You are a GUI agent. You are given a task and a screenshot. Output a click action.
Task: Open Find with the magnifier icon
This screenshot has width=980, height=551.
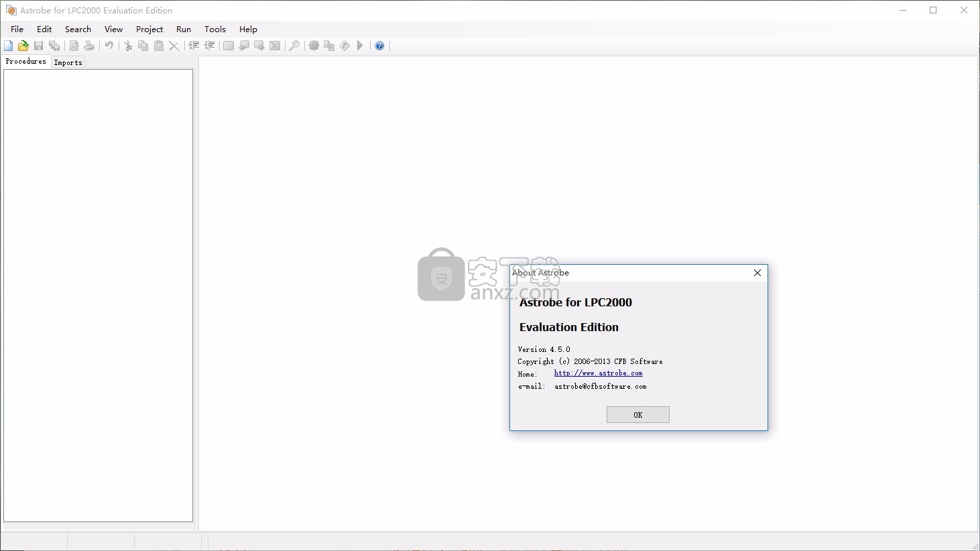click(x=294, y=46)
